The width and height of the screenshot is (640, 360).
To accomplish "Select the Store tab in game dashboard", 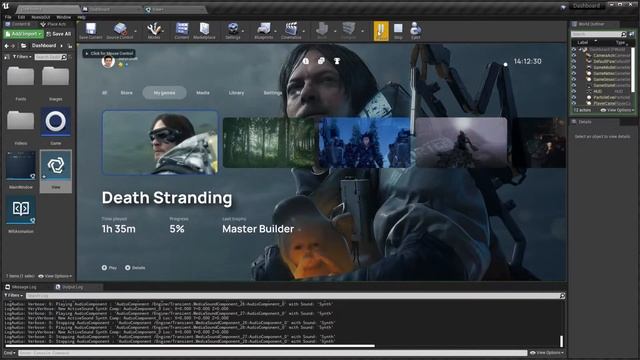I will click(x=127, y=93).
